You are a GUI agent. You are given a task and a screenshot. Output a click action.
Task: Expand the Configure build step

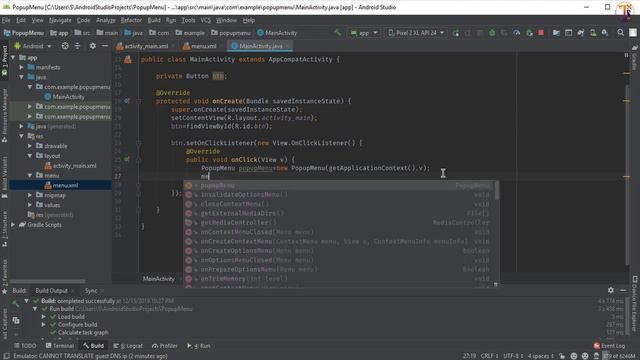click(43, 324)
